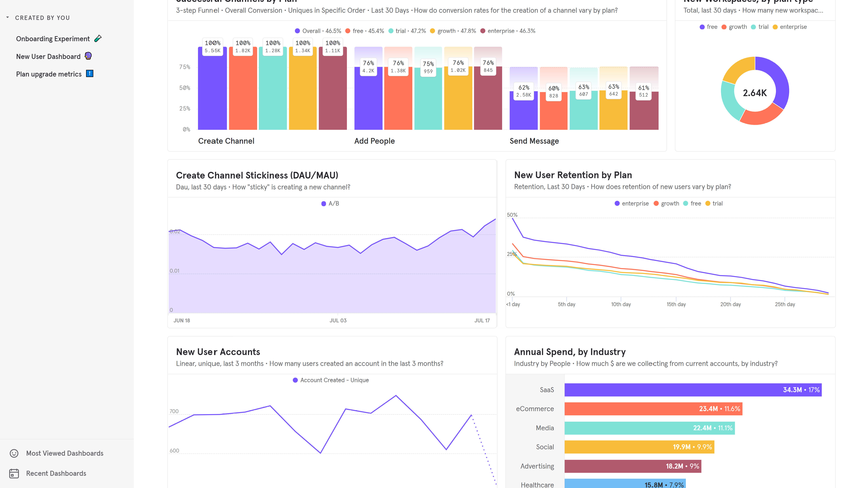This screenshot has width=868, height=488.
Task: Click the 10th day axis marker
Action: coord(621,304)
